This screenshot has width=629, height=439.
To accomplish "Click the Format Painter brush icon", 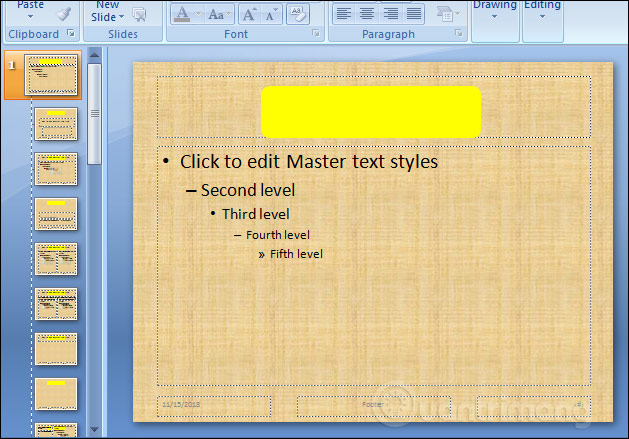I will click(x=64, y=14).
